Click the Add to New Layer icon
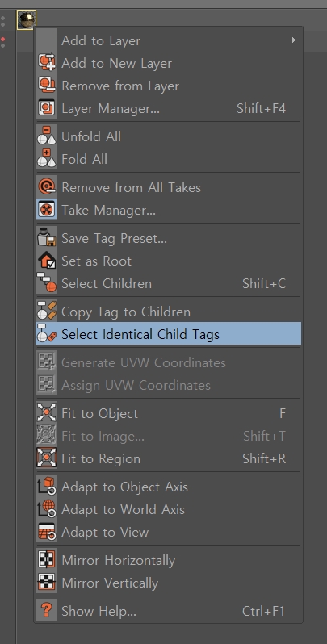 pos(46,63)
